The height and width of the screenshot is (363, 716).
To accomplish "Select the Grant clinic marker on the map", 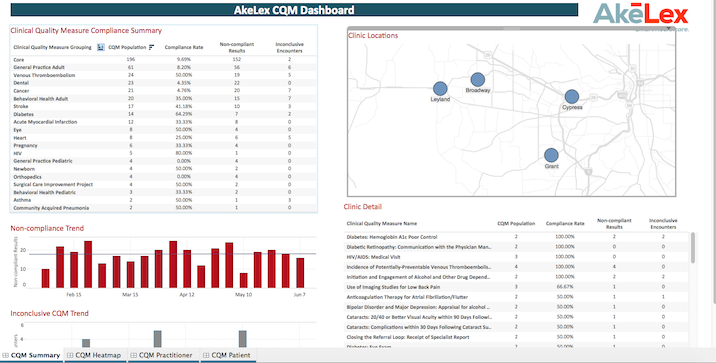I will pos(551,155).
